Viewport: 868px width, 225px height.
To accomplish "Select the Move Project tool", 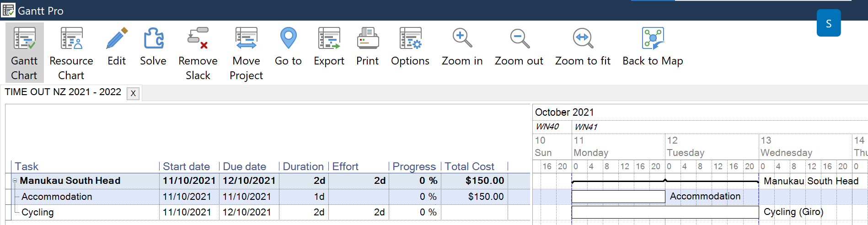I will click(246, 52).
